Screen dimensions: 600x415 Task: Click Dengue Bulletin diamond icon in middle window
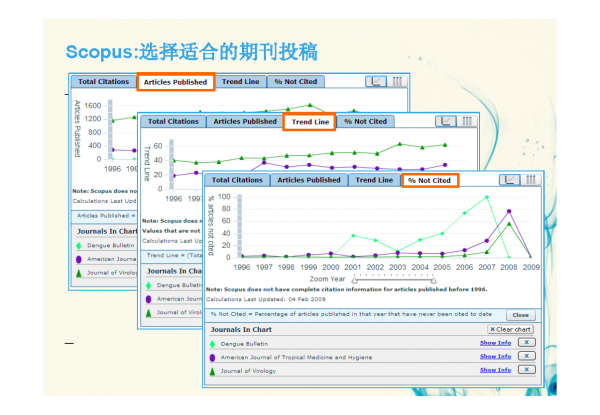click(148, 286)
